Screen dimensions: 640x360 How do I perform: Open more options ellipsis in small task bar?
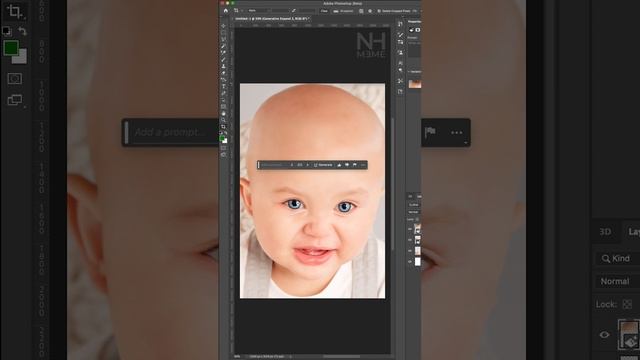click(x=363, y=165)
